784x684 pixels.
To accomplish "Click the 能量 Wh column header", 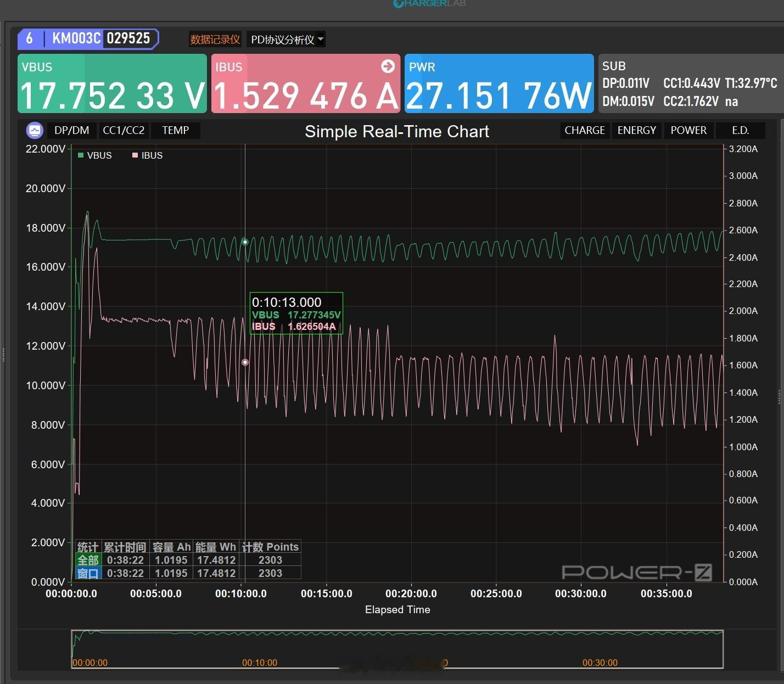I will pos(216,547).
